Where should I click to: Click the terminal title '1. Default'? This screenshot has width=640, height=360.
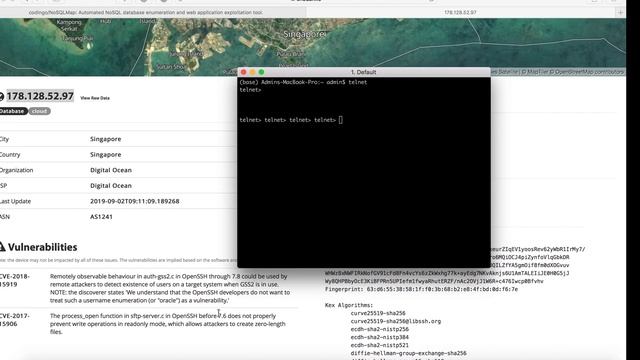[363, 72]
